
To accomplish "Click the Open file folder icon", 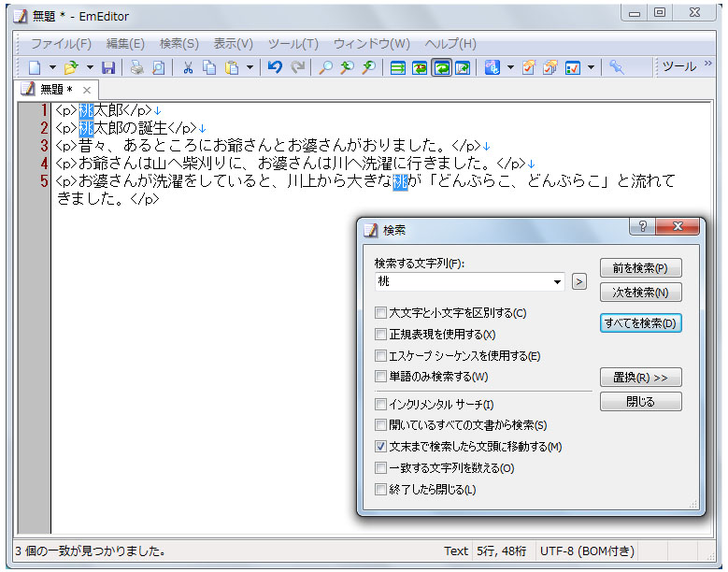I will click(71, 68).
